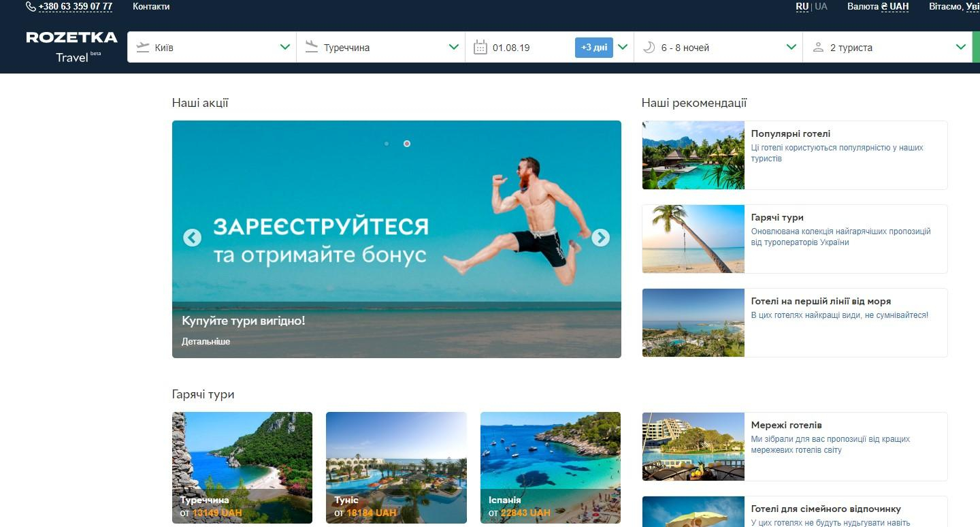
Task: Switch the site language to UA
Action: [x=820, y=6]
